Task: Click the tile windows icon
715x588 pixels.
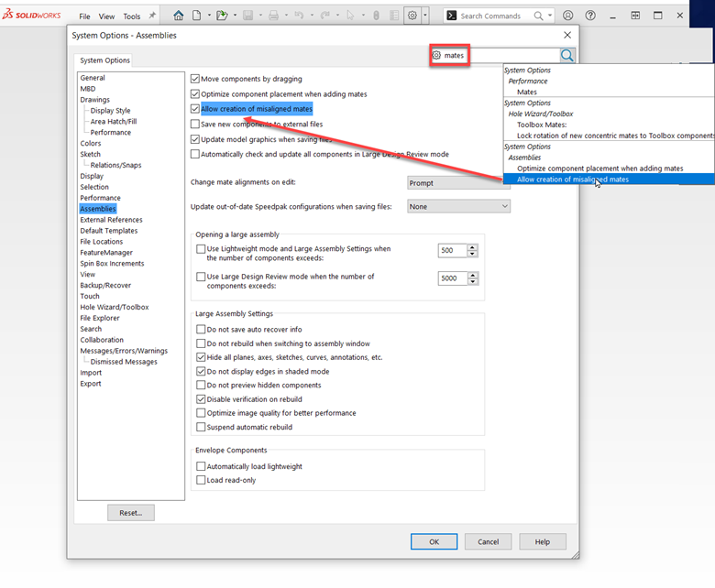Action: 635,16
